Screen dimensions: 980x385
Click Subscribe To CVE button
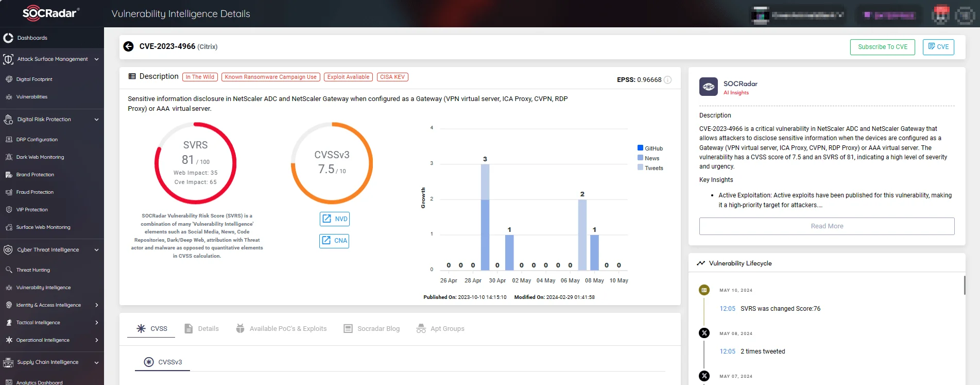pos(883,47)
